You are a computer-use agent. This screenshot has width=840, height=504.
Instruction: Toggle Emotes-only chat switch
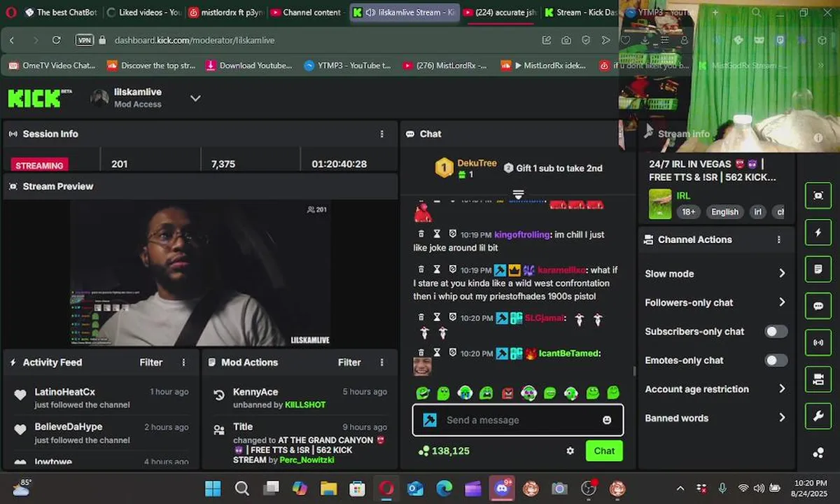tap(776, 360)
